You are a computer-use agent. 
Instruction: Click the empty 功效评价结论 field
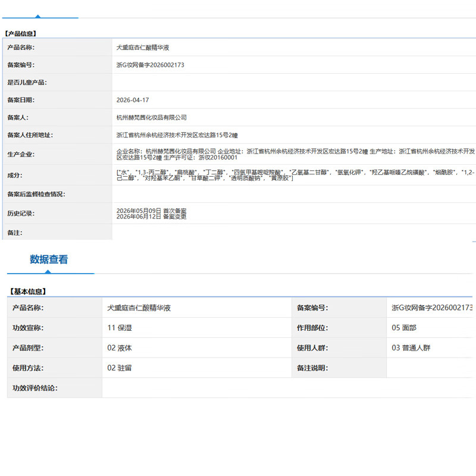287,388
